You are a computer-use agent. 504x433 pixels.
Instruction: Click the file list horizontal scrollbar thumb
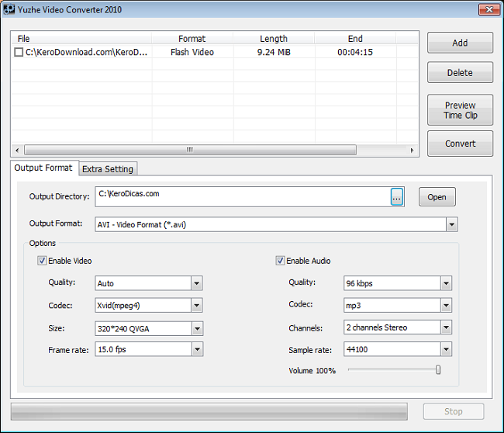click(x=190, y=150)
